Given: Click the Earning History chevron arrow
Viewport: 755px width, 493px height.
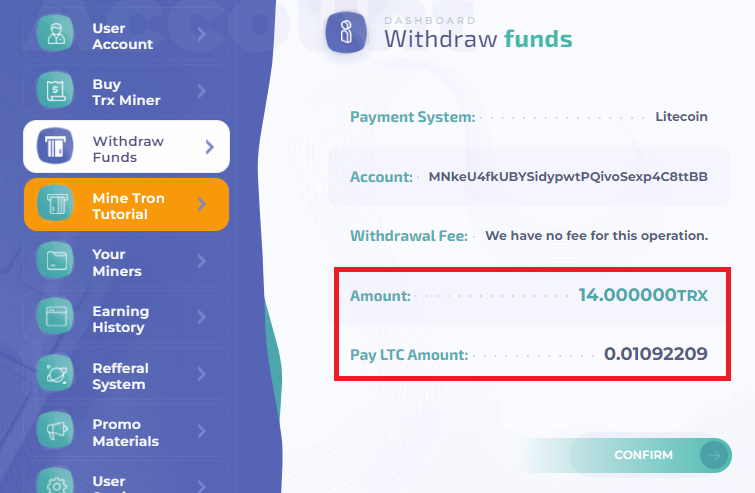Looking at the screenshot, I should [x=202, y=318].
